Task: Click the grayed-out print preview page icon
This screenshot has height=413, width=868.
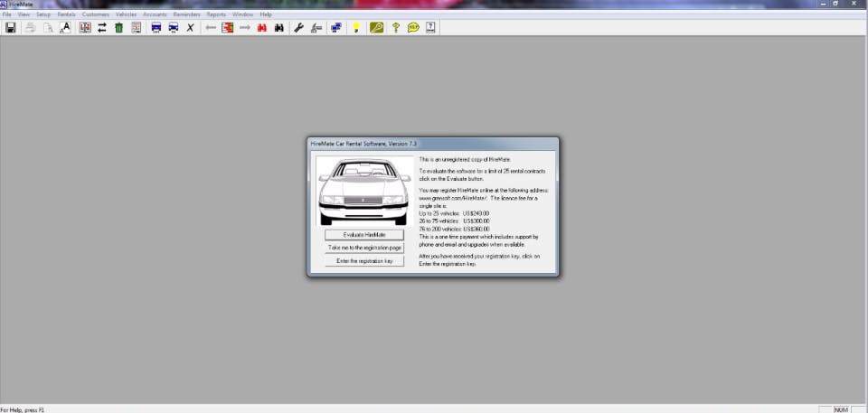Action: (x=48, y=28)
